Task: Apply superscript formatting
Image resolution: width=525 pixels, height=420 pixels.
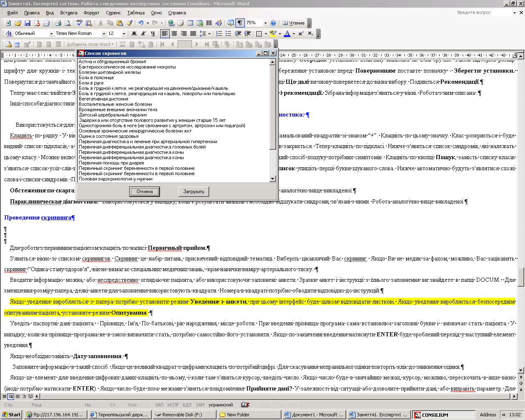Action: tap(301, 34)
